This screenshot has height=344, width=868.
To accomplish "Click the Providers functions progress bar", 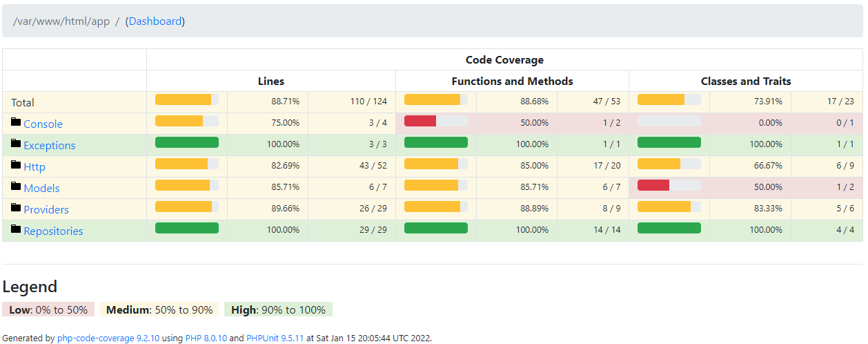I will (x=436, y=207).
